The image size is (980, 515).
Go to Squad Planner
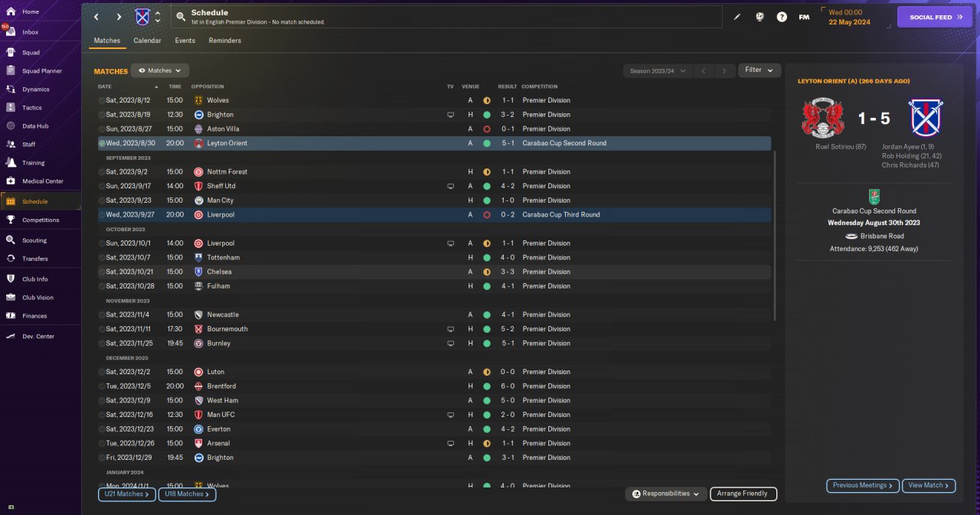click(x=41, y=71)
